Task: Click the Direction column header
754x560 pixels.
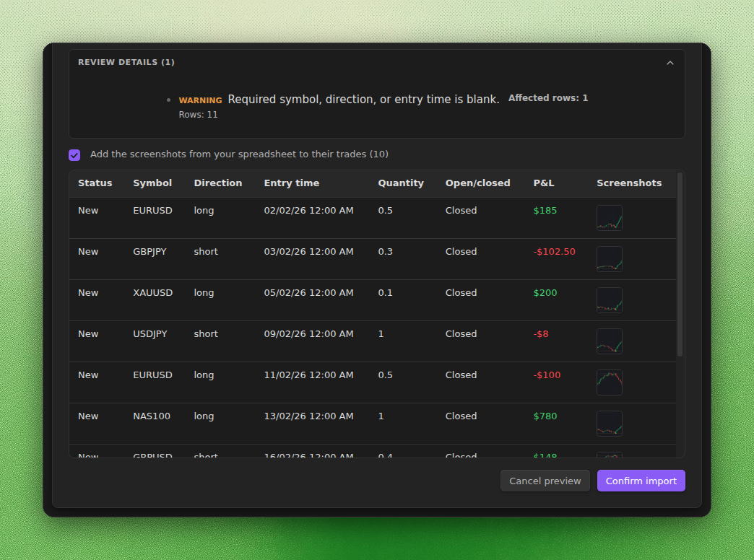Action: click(x=218, y=183)
